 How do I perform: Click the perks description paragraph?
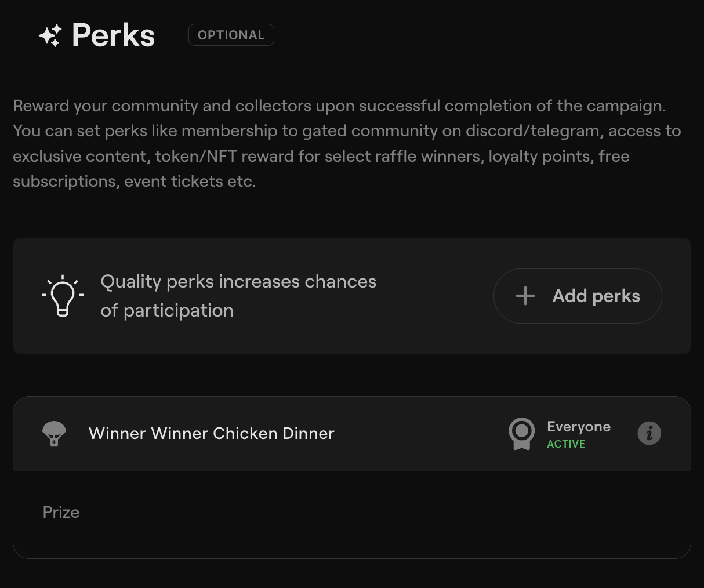347,143
